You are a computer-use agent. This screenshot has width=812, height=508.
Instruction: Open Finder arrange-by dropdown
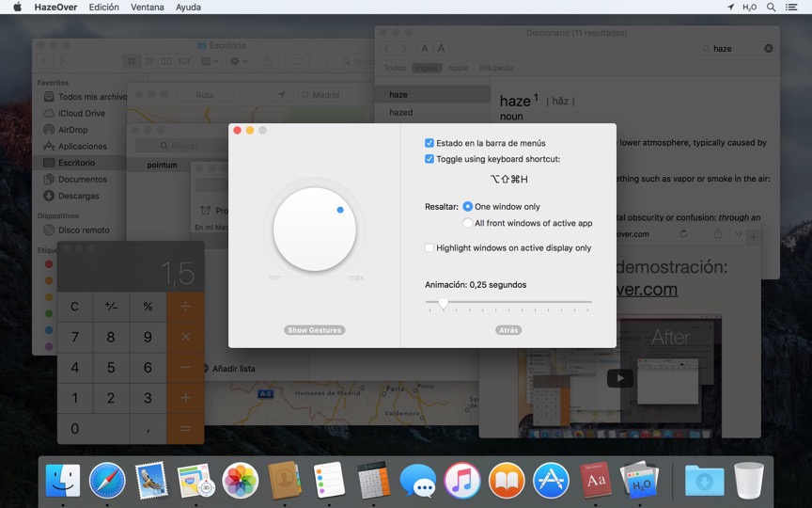[x=210, y=61]
